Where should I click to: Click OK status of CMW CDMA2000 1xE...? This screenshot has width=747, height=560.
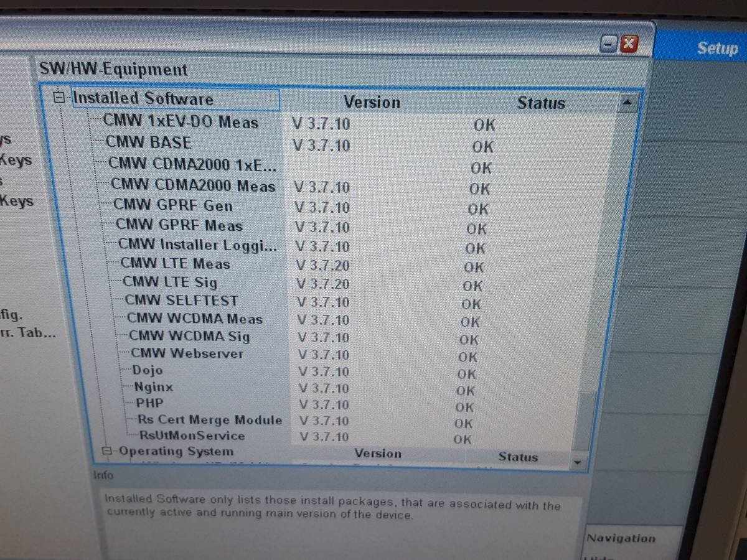(481, 168)
